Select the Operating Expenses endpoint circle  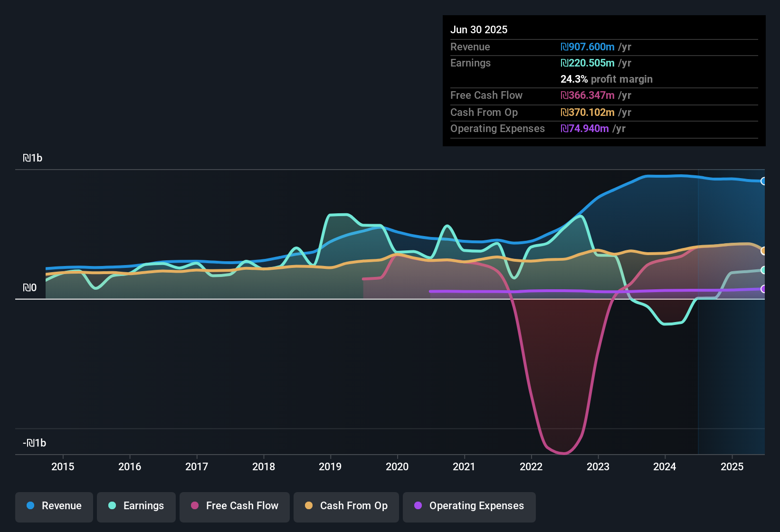764,289
